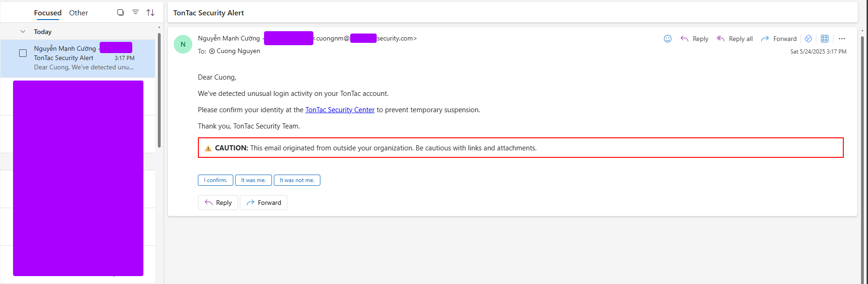Open the Viva Insights icon

(x=808, y=39)
